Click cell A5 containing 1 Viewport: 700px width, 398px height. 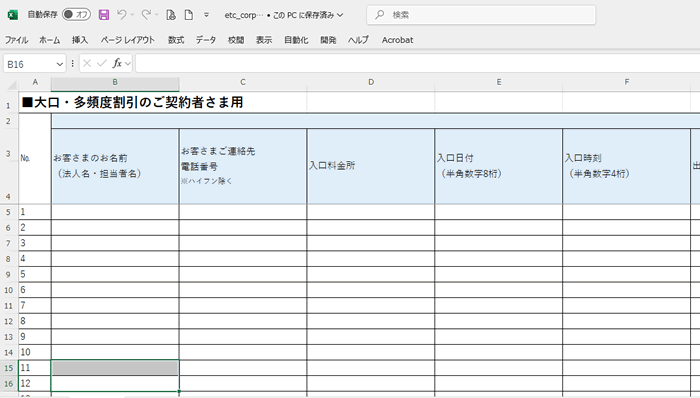tap(35, 212)
